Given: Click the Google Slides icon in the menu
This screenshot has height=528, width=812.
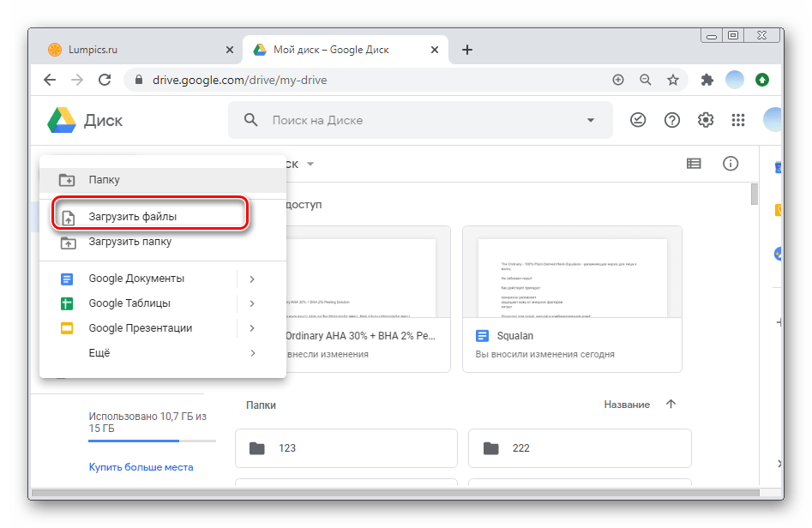Looking at the screenshot, I should 67,328.
